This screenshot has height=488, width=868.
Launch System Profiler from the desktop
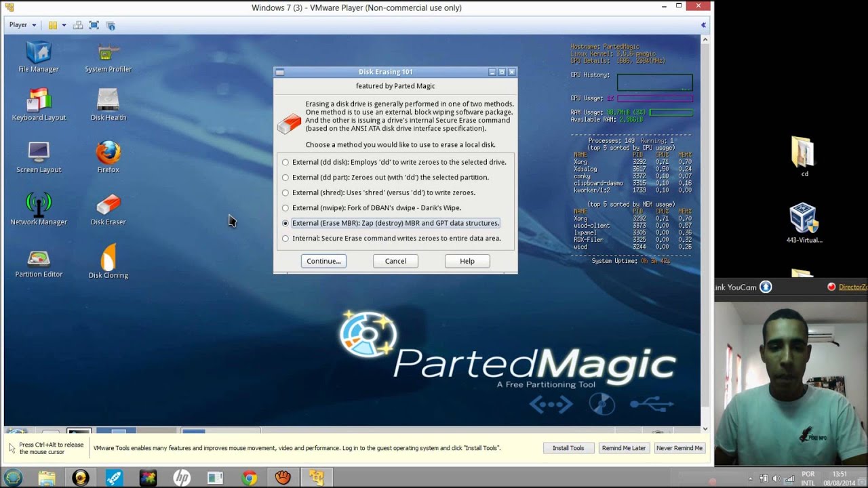pyautogui.click(x=108, y=58)
